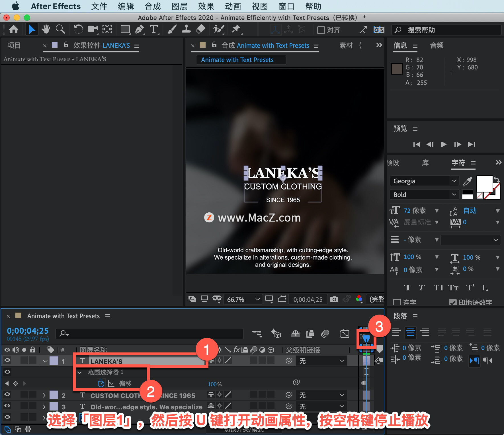Open the 编辑 menu

(x=126, y=6)
